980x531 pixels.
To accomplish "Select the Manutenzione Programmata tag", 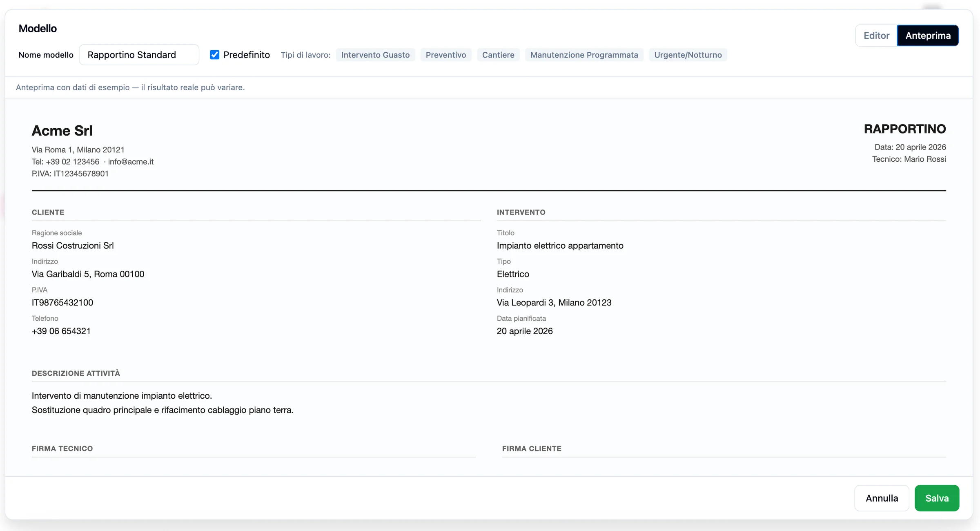I will tap(584, 55).
